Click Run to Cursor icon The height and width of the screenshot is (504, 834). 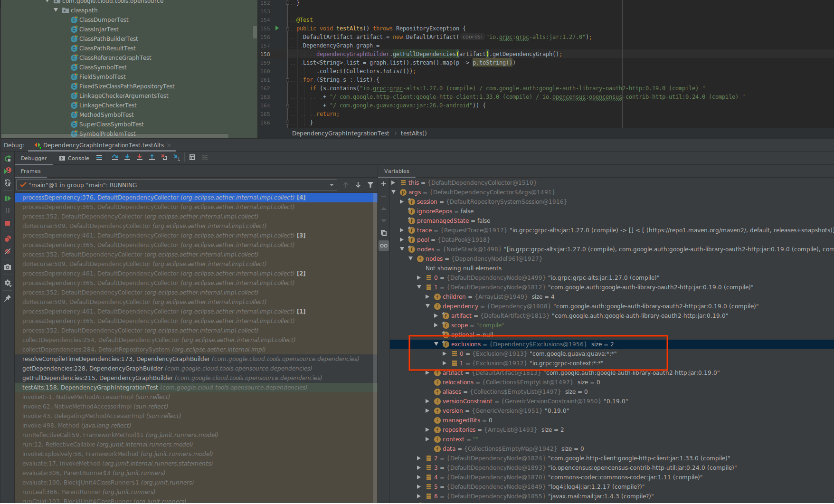click(177, 157)
